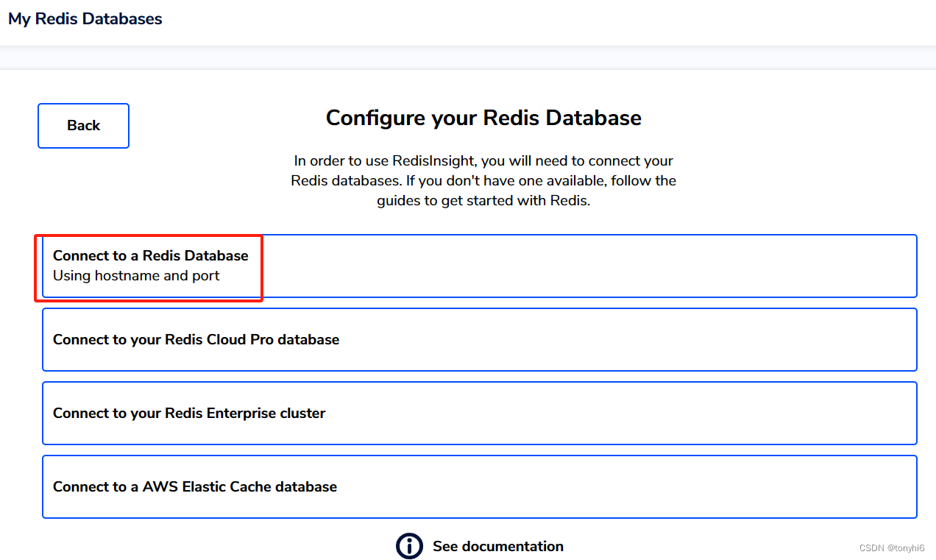Click the Back button
The width and height of the screenshot is (936, 560).
83,126
